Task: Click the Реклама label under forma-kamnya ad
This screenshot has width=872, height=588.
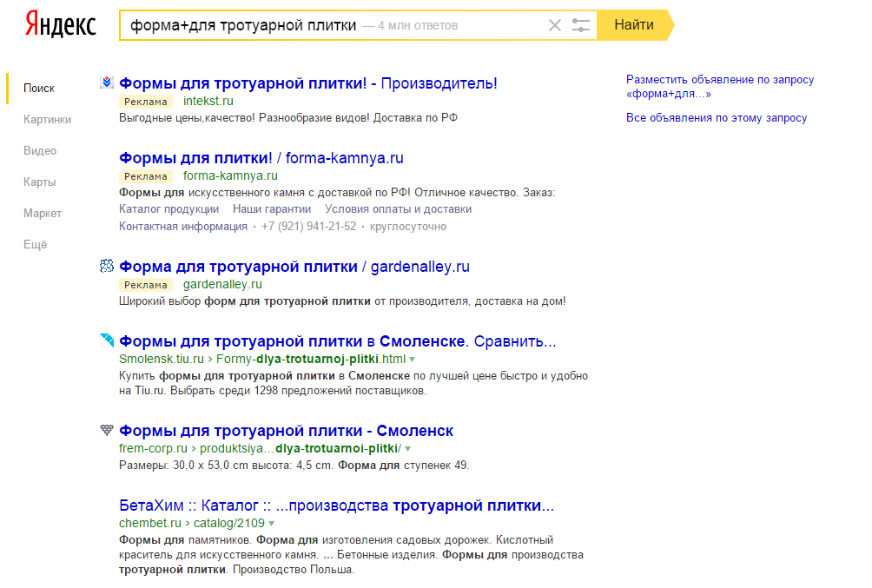Action: (x=146, y=175)
